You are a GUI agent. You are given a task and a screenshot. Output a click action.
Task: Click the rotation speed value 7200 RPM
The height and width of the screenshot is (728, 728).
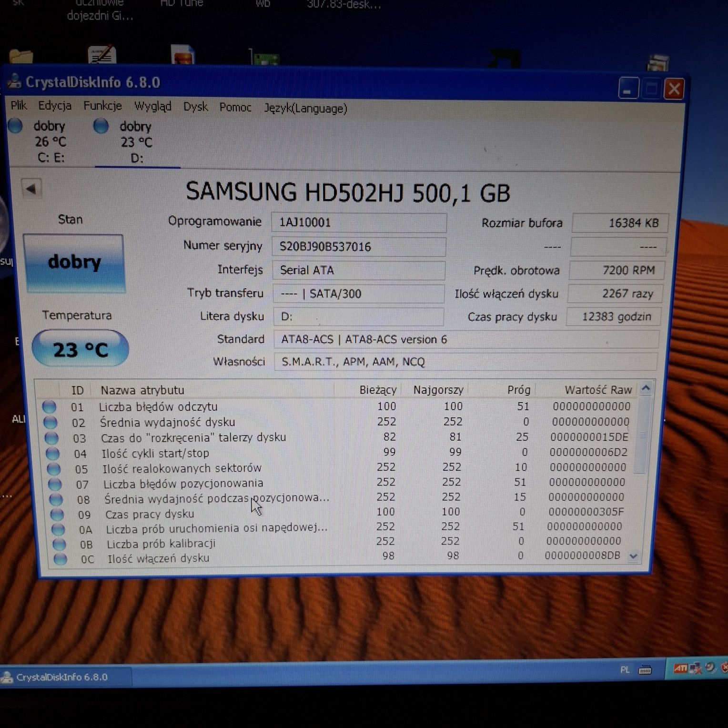[x=617, y=270]
